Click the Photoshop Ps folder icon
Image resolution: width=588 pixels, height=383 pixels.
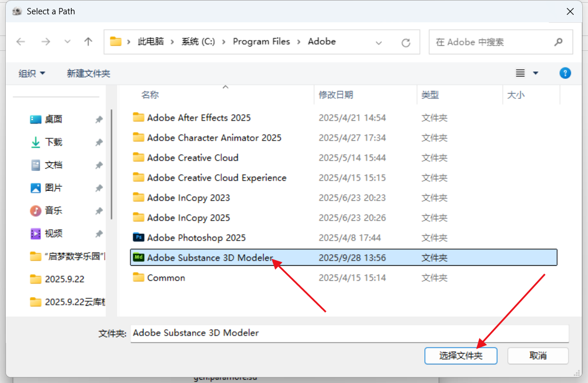(x=138, y=237)
